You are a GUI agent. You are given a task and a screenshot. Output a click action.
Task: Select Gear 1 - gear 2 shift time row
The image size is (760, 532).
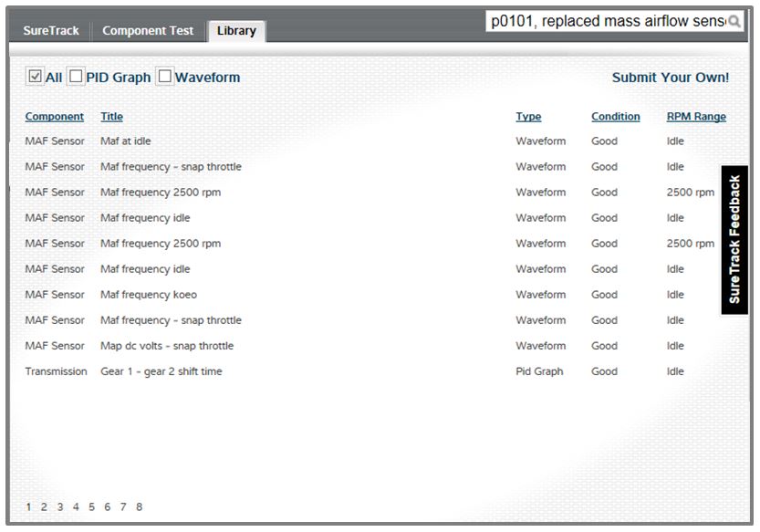[x=161, y=371]
